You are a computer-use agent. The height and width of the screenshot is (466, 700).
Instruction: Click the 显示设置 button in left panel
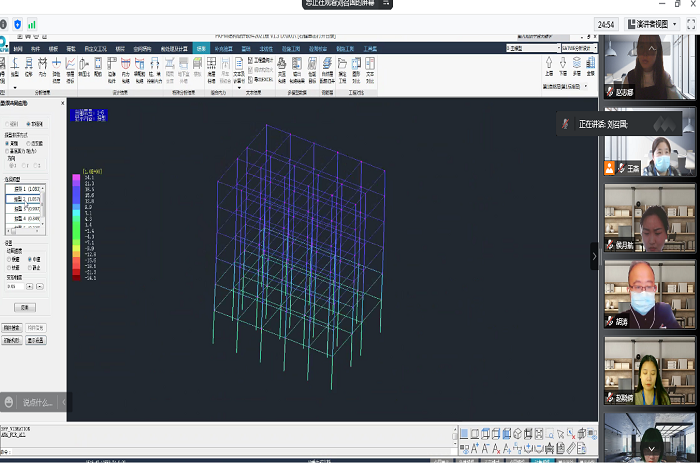point(36,340)
